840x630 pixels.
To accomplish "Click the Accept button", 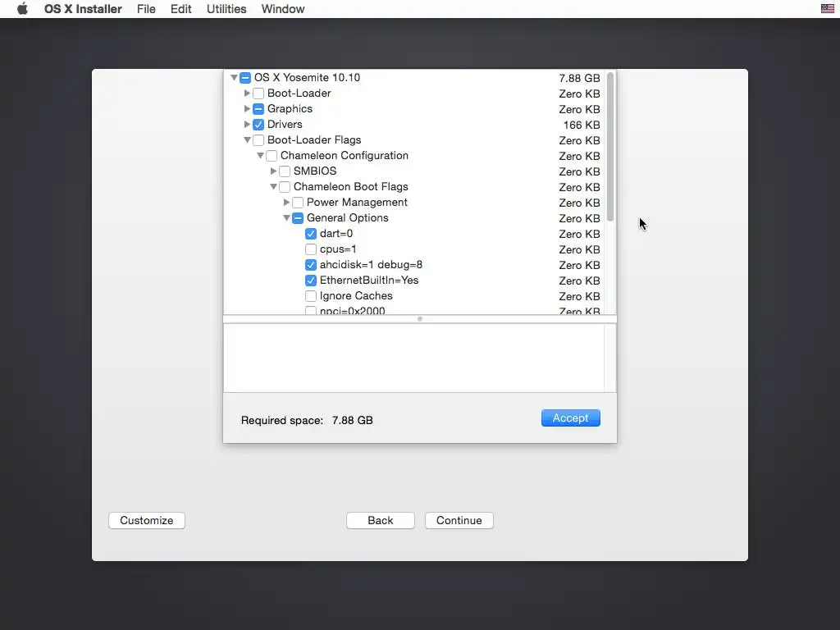I will tap(571, 418).
